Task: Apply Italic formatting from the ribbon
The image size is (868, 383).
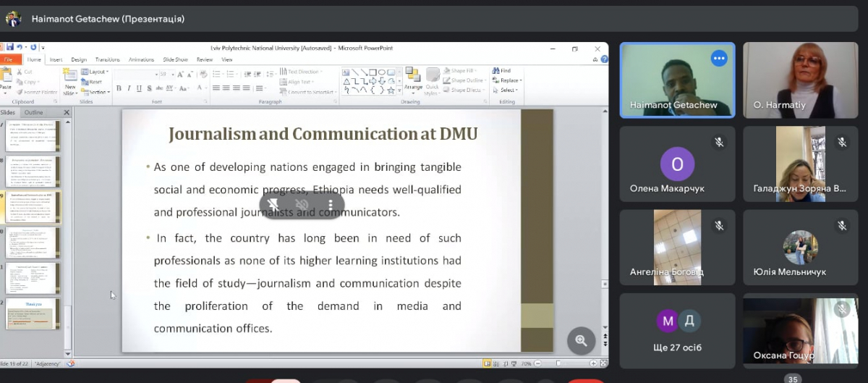Action: coord(129,88)
